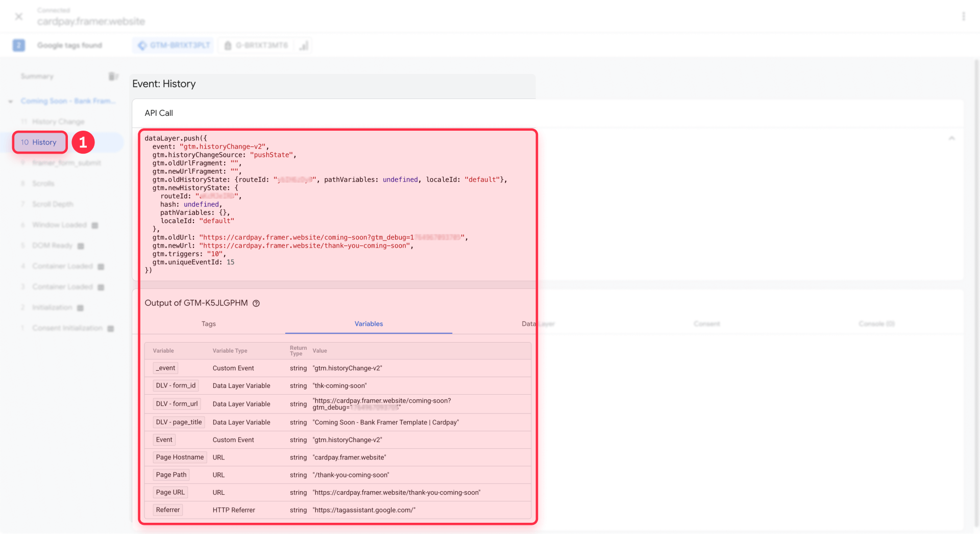Switch to the Consent tab

tap(707, 324)
